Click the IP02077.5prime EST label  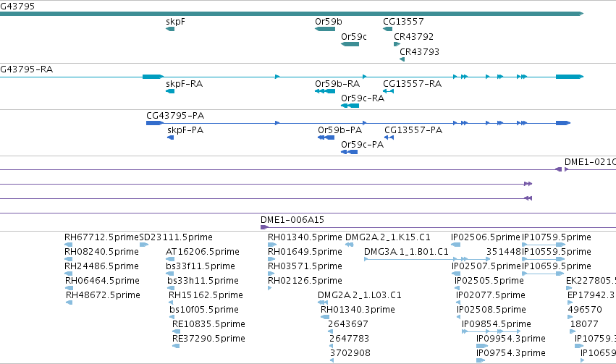tap(491, 295)
